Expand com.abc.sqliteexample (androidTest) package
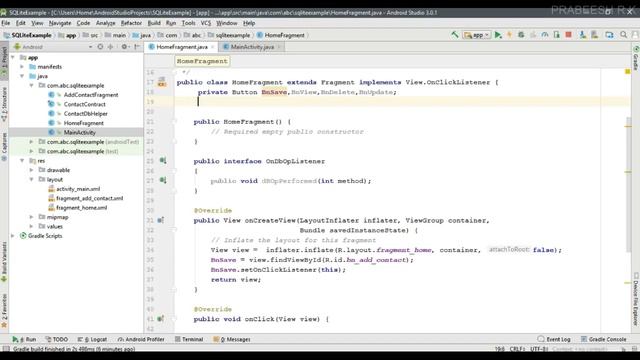 (32, 142)
